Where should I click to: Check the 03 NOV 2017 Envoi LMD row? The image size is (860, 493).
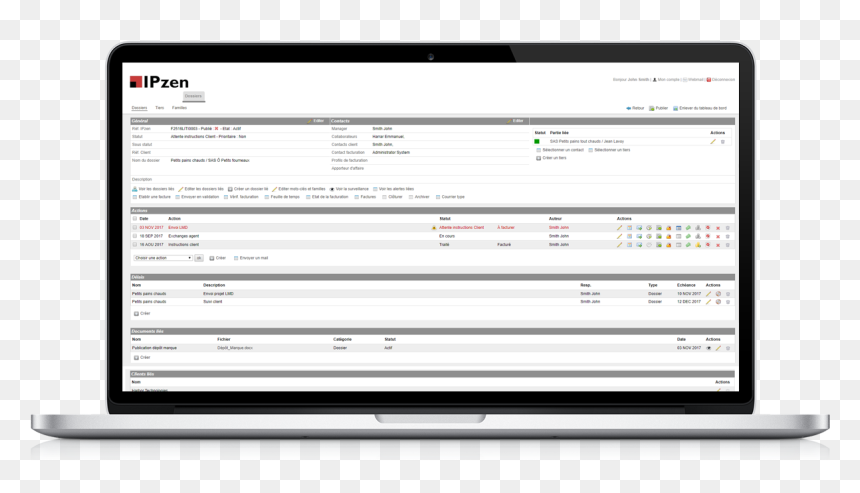134,228
